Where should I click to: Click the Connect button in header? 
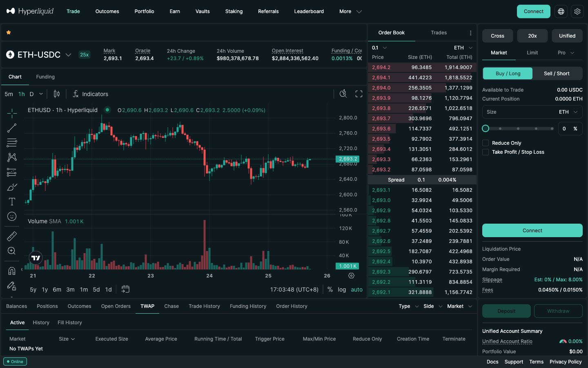pos(534,11)
